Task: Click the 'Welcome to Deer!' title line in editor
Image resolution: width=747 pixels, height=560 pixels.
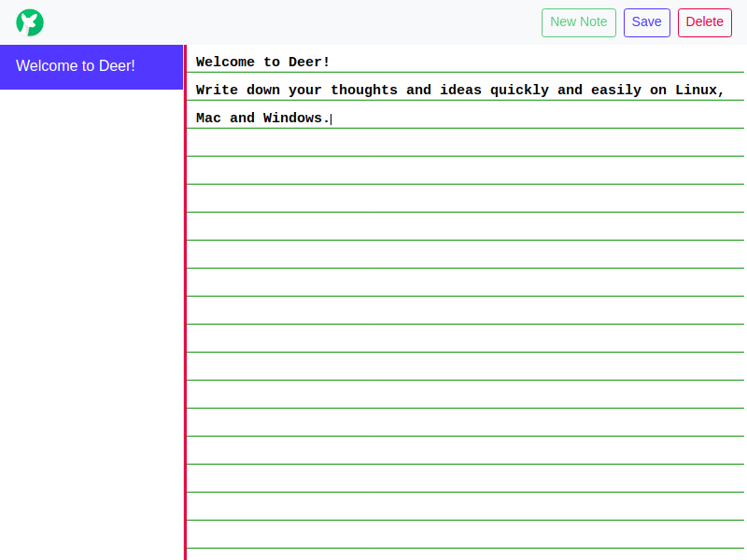Action: pos(262,62)
